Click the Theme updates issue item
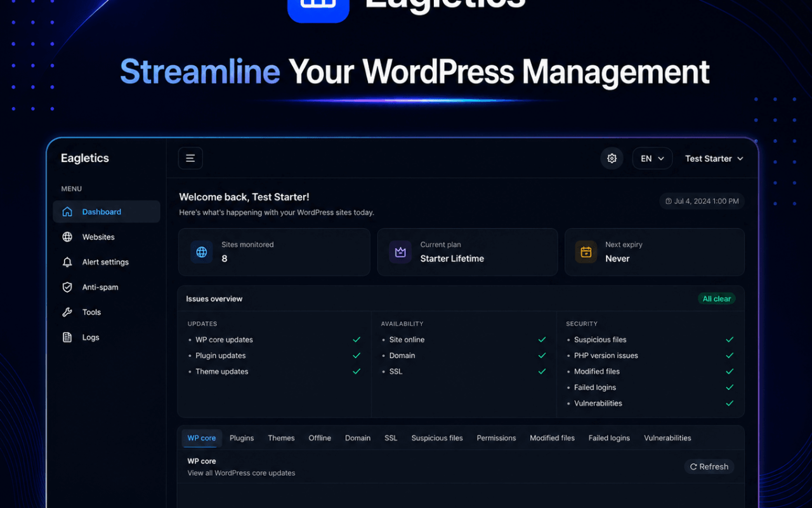The image size is (812, 508). click(222, 371)
